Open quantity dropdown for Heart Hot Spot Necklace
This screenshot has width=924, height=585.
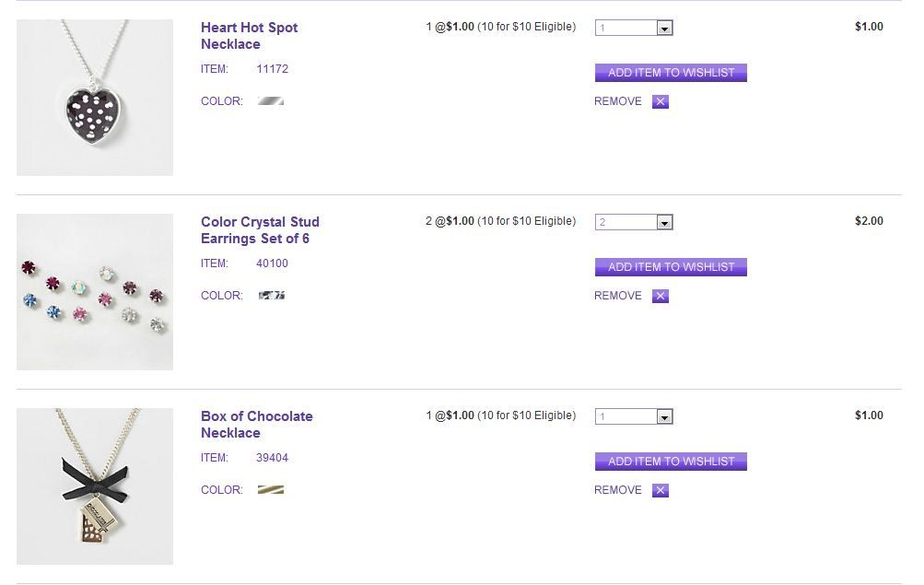coord(664,29)
